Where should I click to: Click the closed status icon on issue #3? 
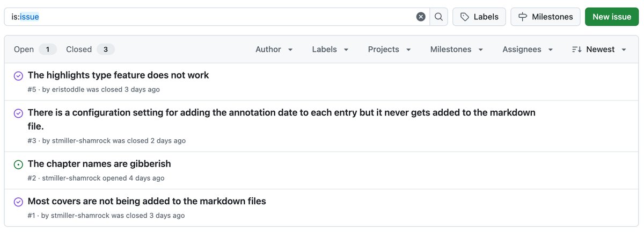(x=18, y=113)
